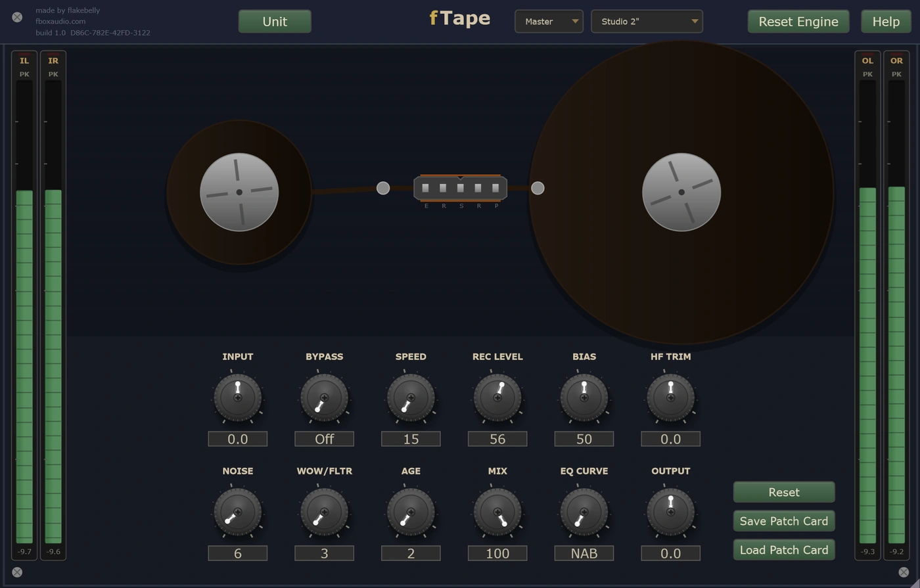This screenshot has width=920, height=588.
Task: Click the R head between the S and P heads
Action: click(x=478, y=189)
